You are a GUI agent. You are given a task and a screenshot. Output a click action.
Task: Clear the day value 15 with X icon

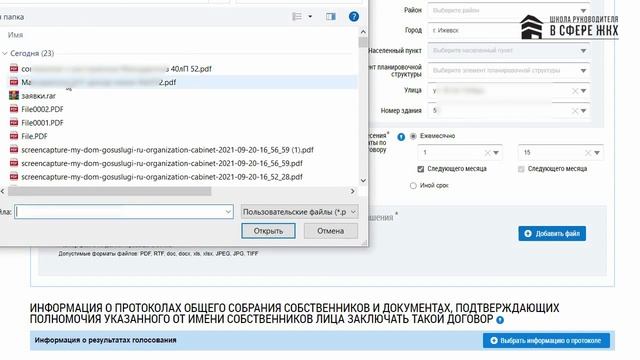(588, 153)
